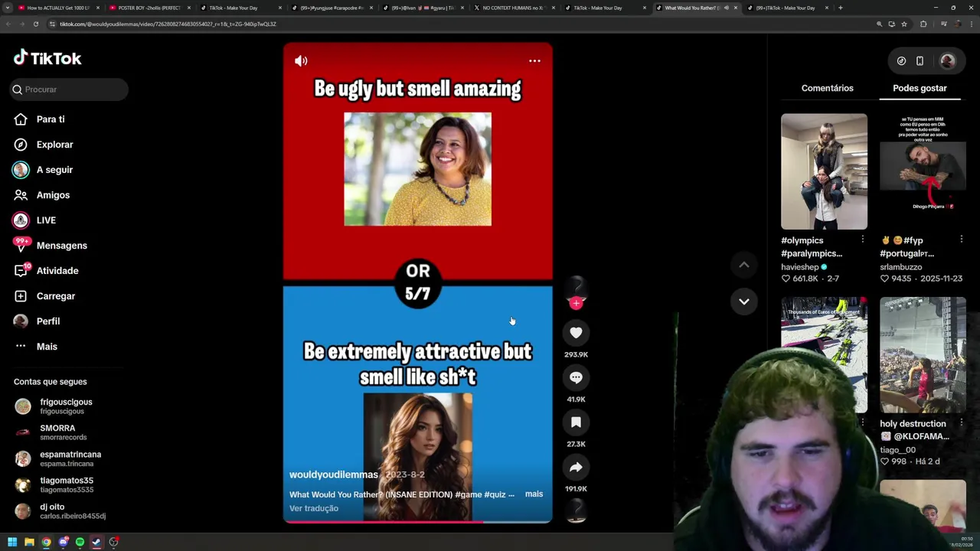The width and height of the screenshot is (980, 551).
Task: Go back with the browser back arrow
Action: (8, 24)
